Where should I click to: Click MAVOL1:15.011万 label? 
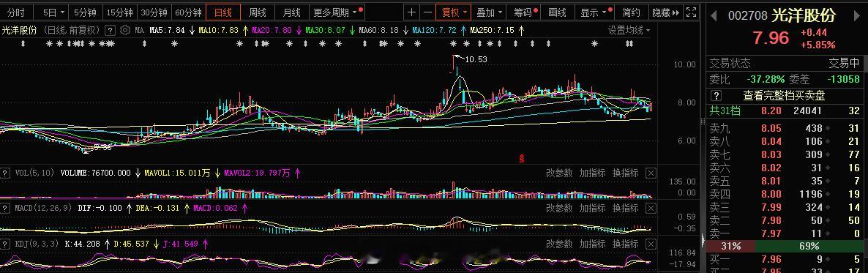point(177,173)
